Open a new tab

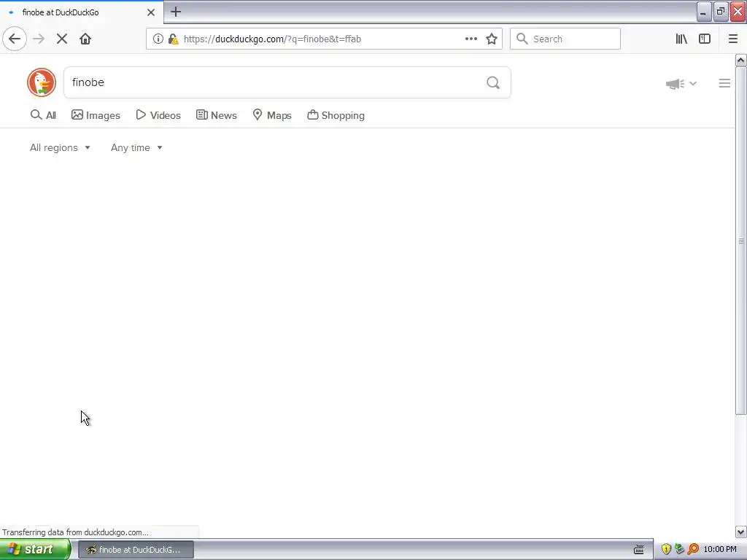(x=176, y=12)
